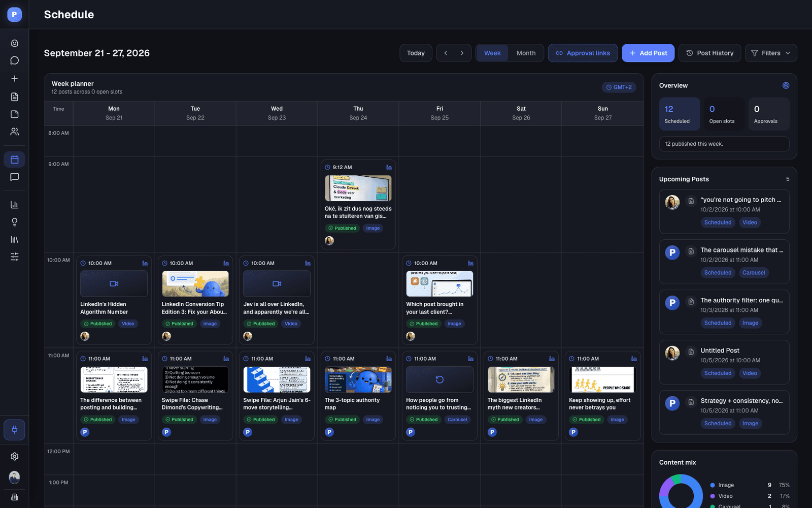This screenshot has height=508, width=812.
Task: Open the round chat bubble sidebar icon
Action: 15,60
